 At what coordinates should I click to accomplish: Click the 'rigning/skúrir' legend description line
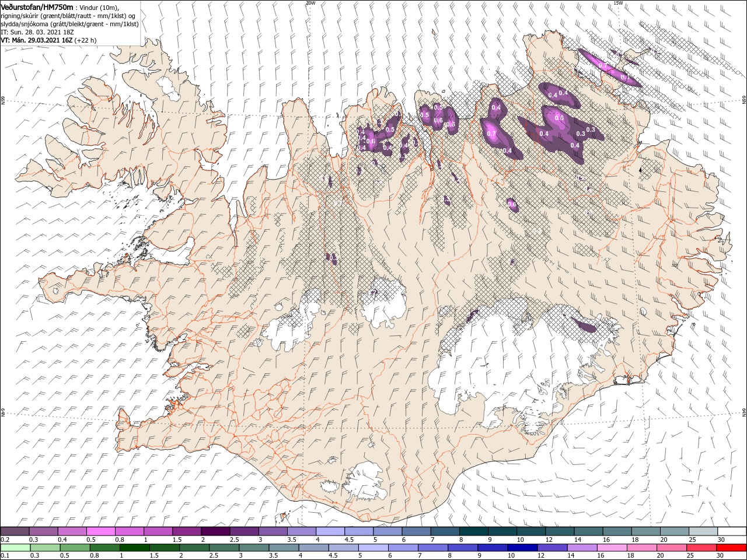click(x=68, y=16)
